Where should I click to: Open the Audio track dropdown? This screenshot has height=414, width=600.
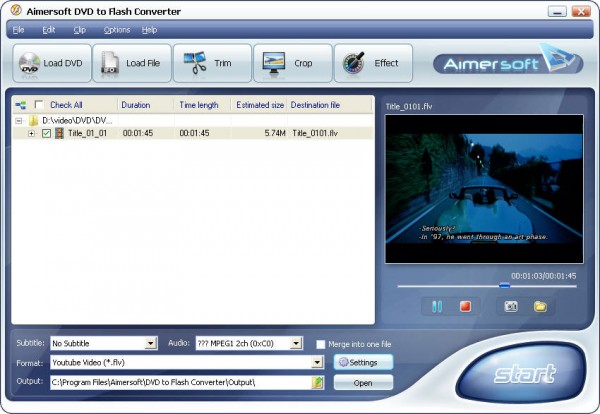tap(296, 343)
